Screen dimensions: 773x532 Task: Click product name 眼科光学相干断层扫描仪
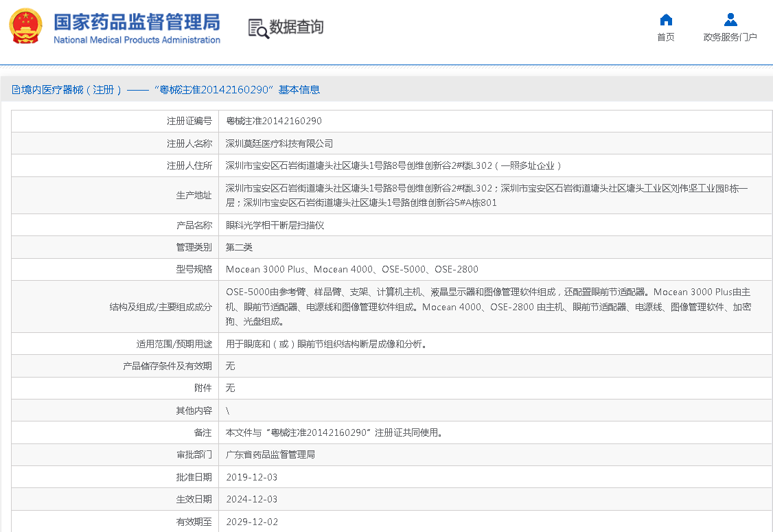(x=275, y=225)
